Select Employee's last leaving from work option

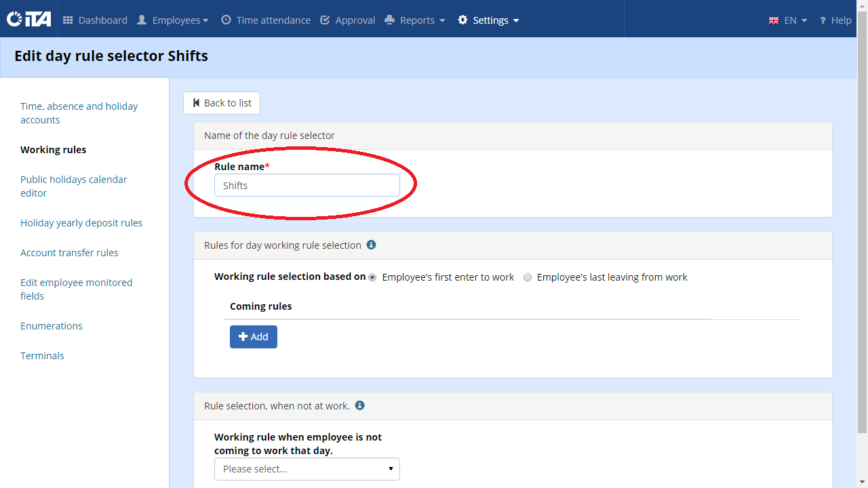pyautogui.click(x=528, y=277)
